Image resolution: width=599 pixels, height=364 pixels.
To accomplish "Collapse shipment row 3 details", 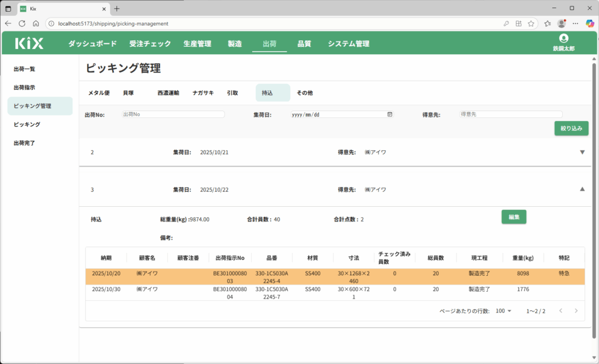I will tap(581, 189).
